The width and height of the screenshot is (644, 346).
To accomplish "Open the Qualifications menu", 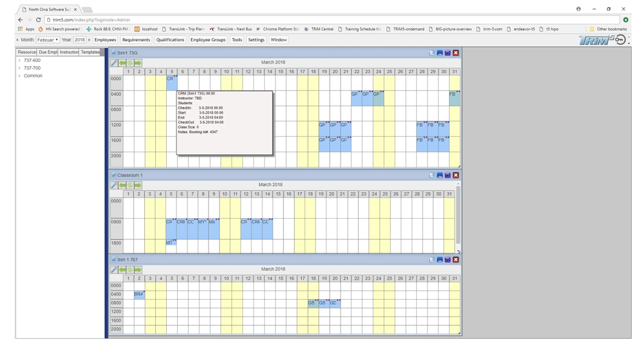I will pos(170,40).
